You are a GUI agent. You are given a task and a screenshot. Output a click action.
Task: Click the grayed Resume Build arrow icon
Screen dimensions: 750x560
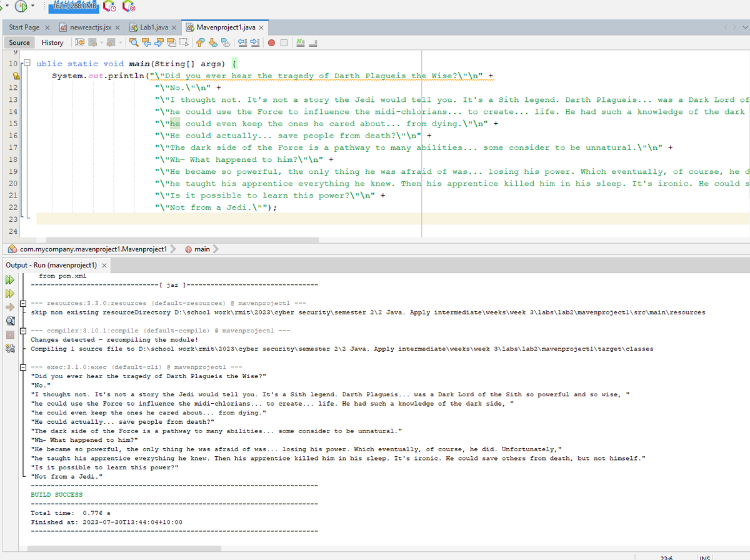(9, 307)
